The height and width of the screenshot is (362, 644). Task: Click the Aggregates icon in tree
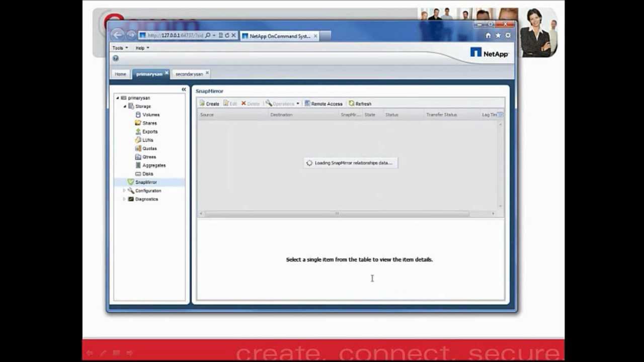tap(138, 165)
